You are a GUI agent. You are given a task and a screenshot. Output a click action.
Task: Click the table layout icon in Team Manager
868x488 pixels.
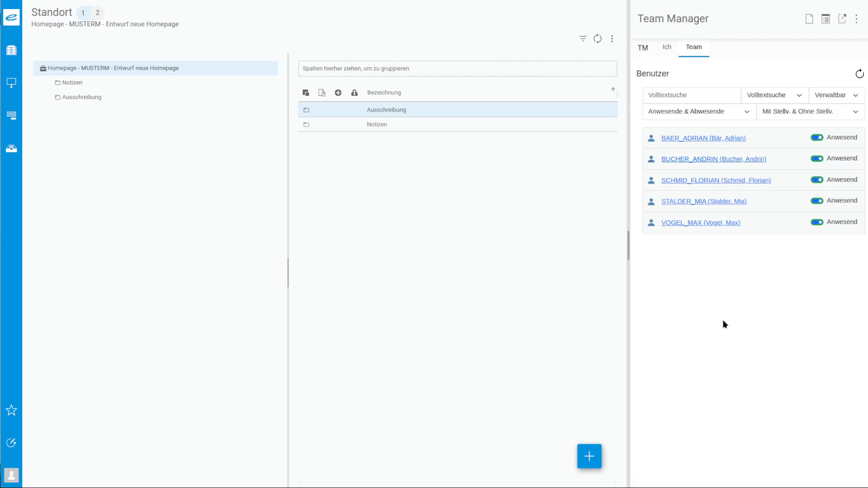click(x=826, y=19)
